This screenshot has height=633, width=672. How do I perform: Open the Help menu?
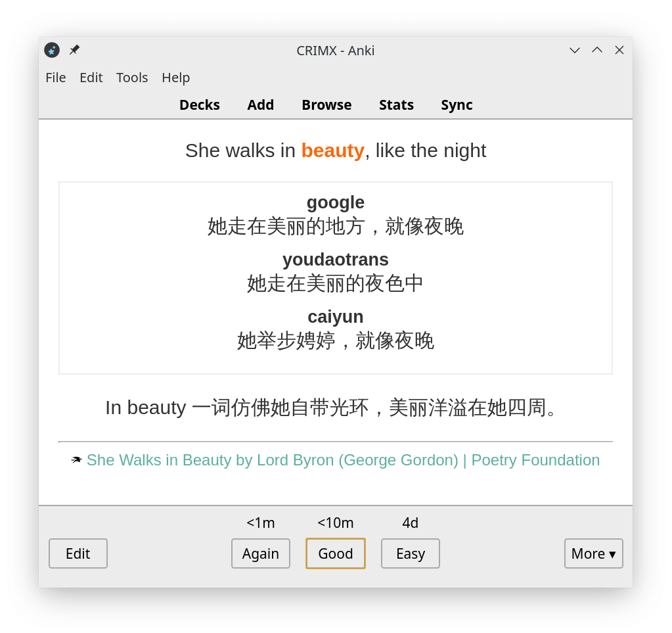pyautogui.click(x=175, y=78)
